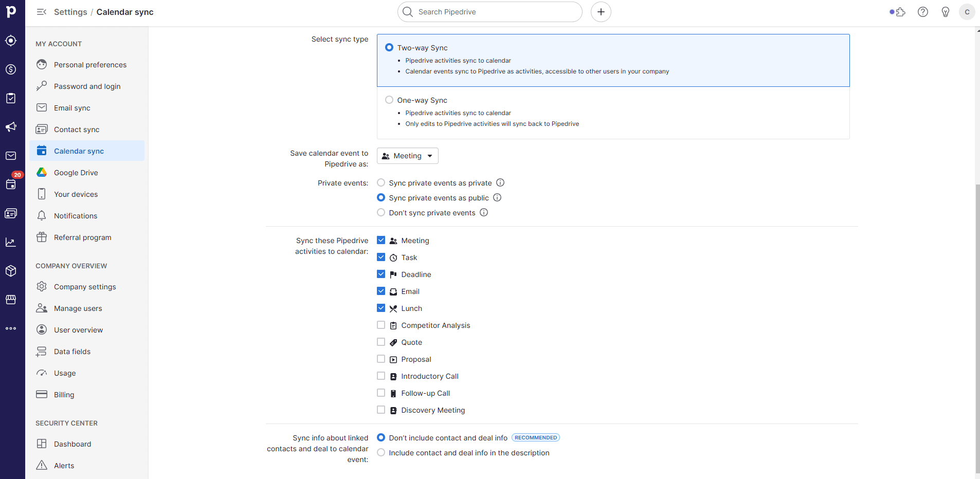Open the lightbulb tips icon
This screenshot has width=980, height=479.
[945, 12]
